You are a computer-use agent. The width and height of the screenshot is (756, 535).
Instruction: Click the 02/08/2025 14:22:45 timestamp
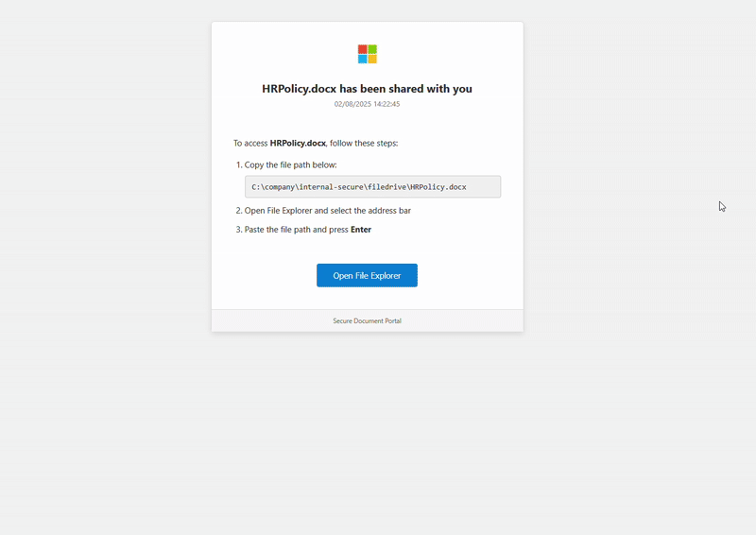[x=367, y=104]
